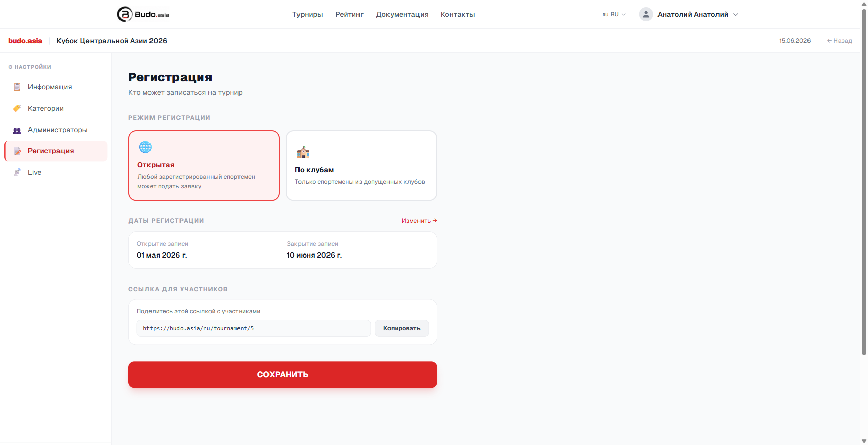The height and width of the screenshot is (445, 868).
Task: Open Документация in top navigation
Action: pyautogui.click(x=402, y=14)
